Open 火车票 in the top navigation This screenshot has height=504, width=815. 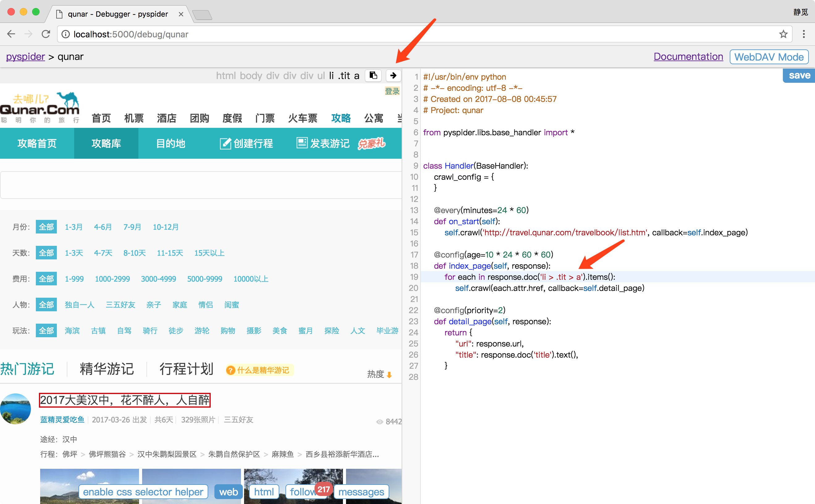[303, 118]
